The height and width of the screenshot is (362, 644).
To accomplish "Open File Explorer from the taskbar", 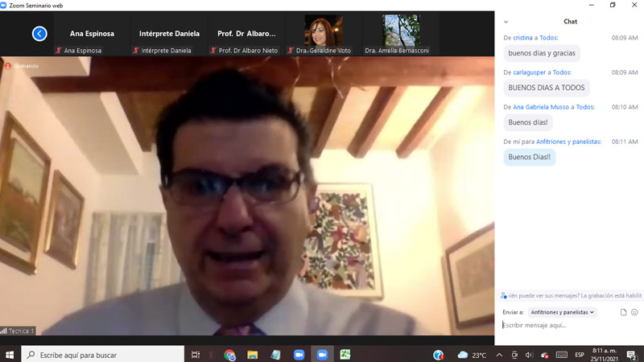I will 253,355.
